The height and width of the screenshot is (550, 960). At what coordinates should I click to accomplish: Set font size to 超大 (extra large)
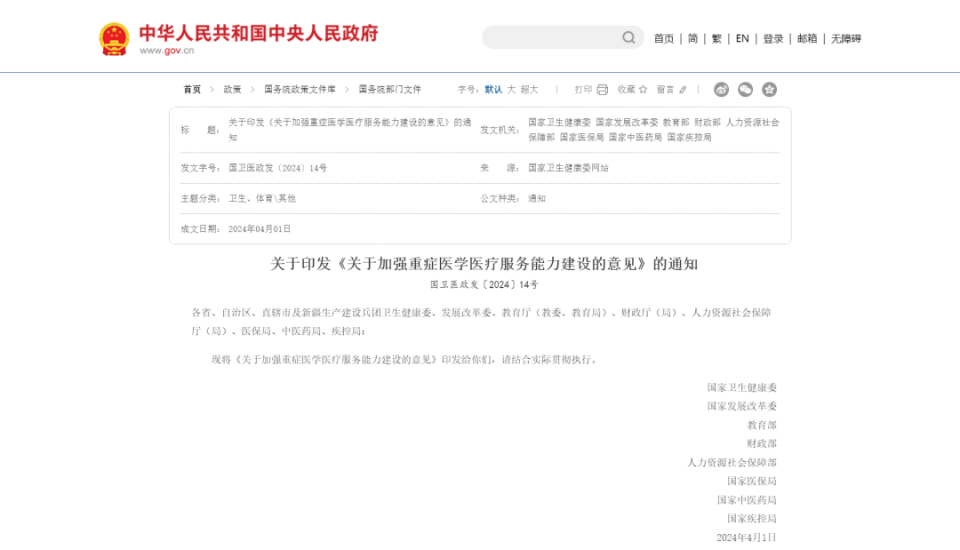point(529,89)
